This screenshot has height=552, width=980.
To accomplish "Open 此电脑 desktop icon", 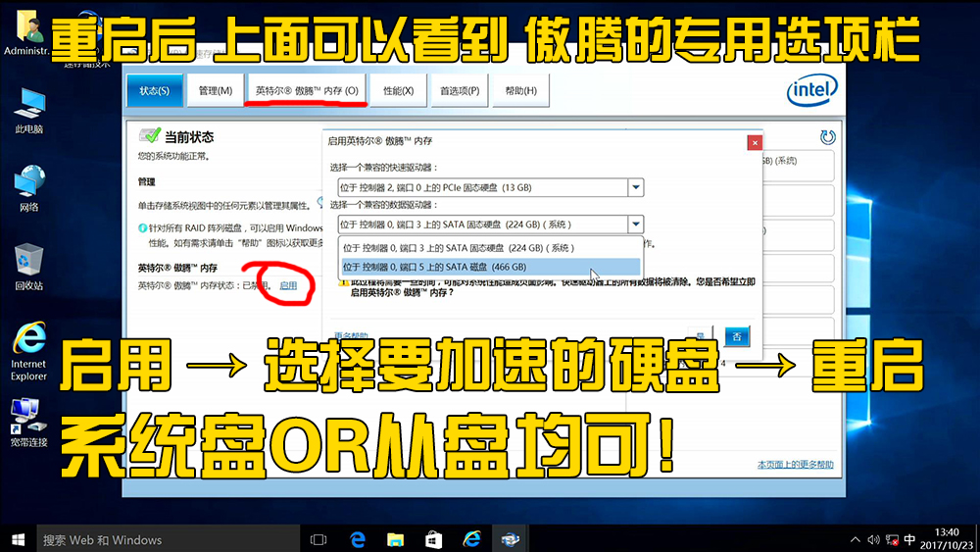I will (28, 111).
